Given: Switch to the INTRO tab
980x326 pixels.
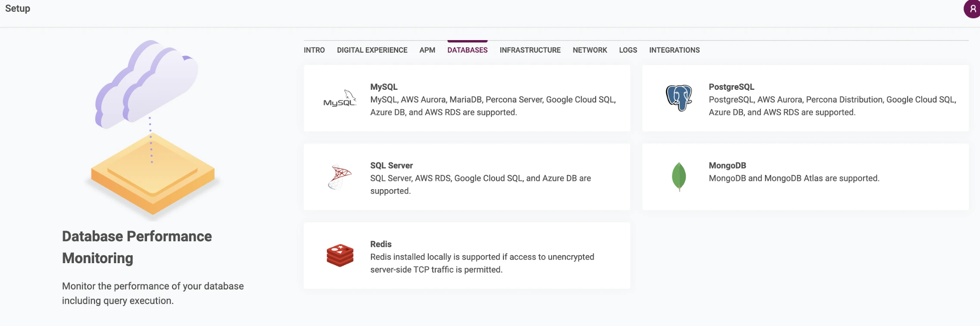Looking at the screenshot, I should coord(314,50).
